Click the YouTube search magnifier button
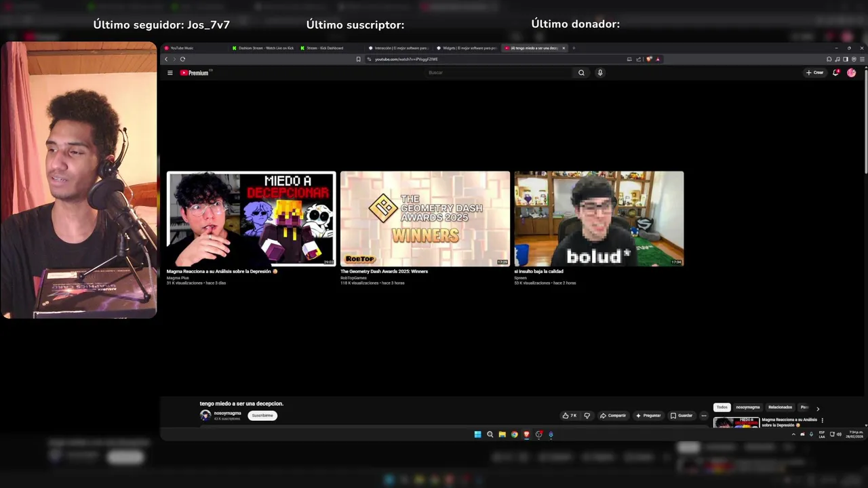 [x=581, y=73]
